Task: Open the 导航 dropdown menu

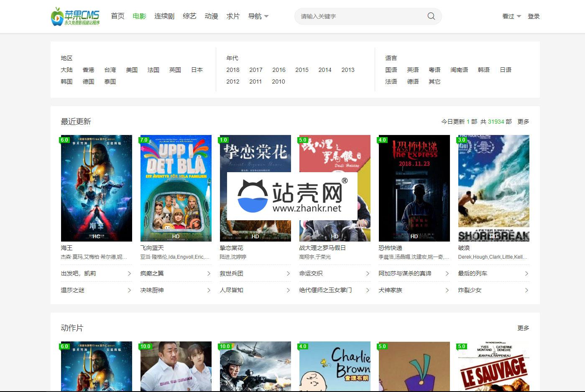Action: [258, 16]
